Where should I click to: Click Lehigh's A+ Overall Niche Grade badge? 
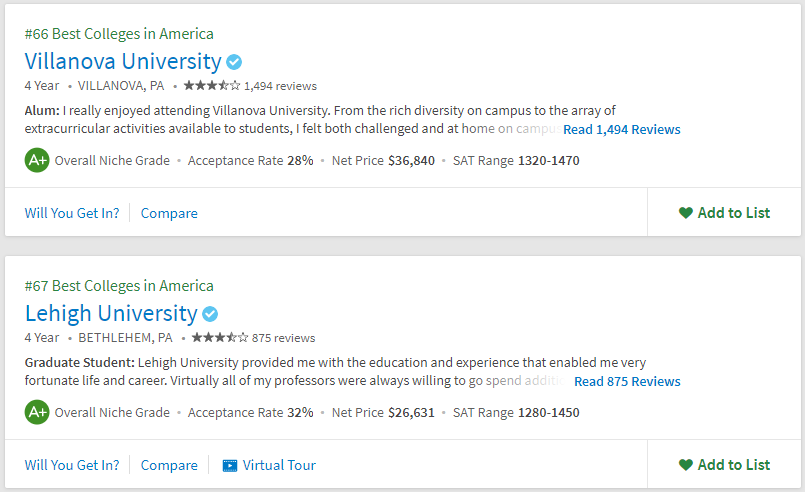(37, 412)
